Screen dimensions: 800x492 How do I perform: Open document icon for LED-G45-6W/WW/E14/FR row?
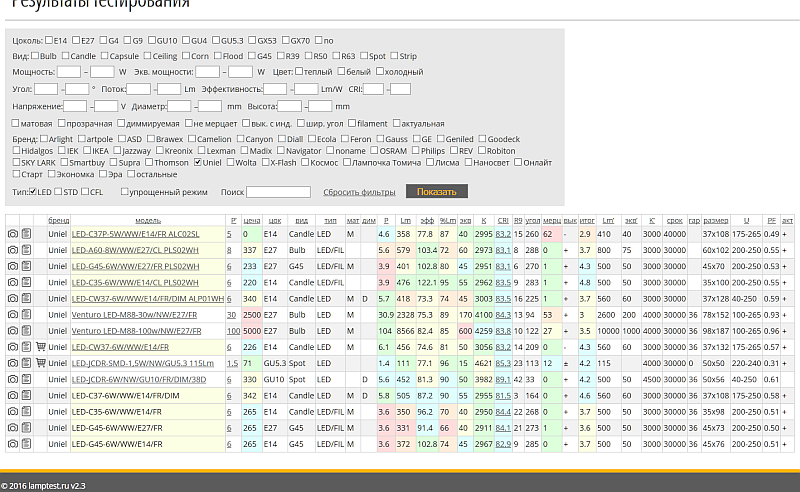(26, 444)
